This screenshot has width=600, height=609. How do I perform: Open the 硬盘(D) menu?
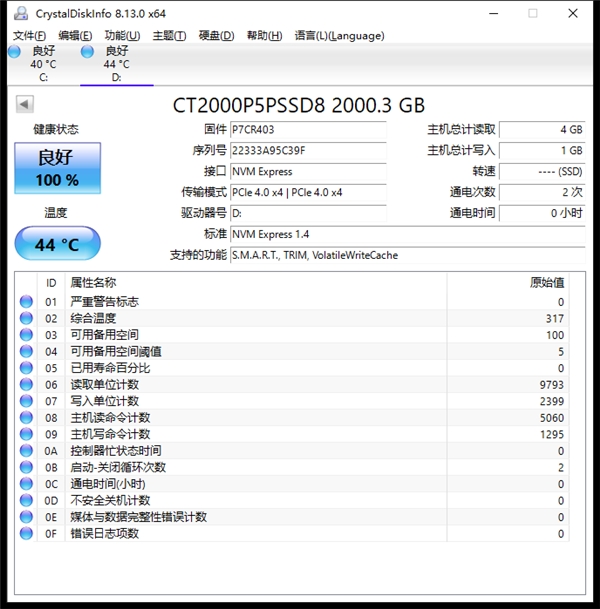tap(216, 35)
